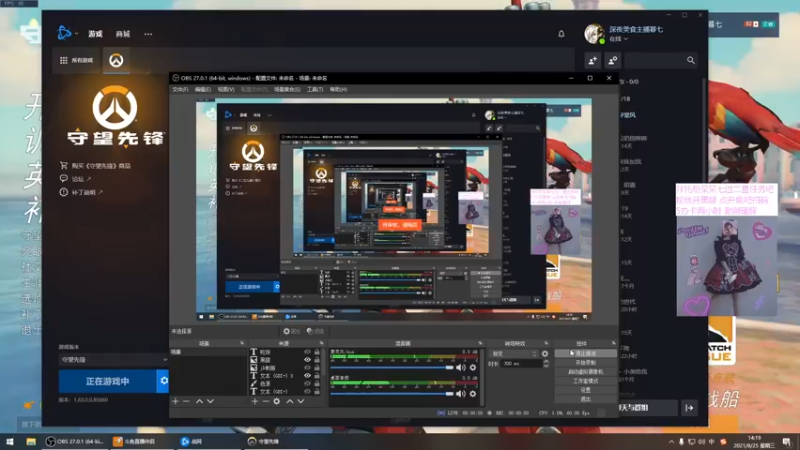Toggle the lock on bottom 文本 (GDI+) source
Image resolution: width=800 pixels, height=450 pixels.
(x=317, y=391)
